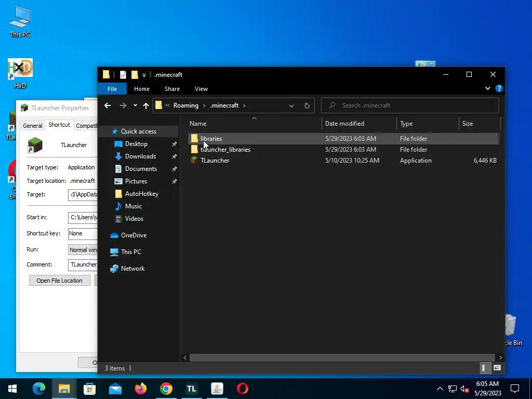Go forward in File Explorer

click(x=123, y=105)
